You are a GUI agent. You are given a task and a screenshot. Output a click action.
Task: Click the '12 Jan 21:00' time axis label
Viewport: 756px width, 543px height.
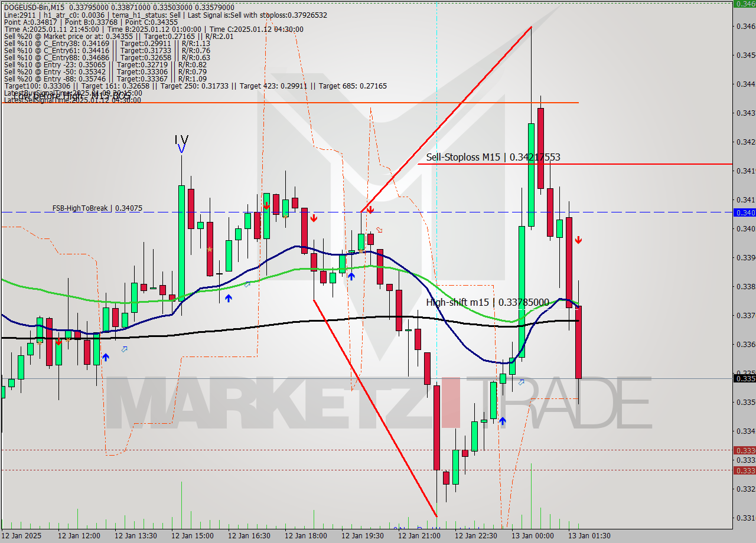[419, 536]
